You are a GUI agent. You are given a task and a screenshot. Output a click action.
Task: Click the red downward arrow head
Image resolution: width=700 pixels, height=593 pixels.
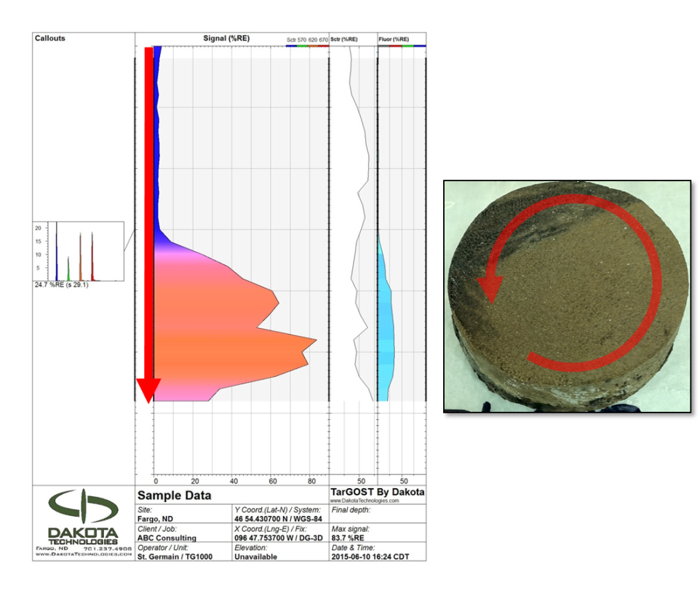pyautogui.click(x=148, y=390)
